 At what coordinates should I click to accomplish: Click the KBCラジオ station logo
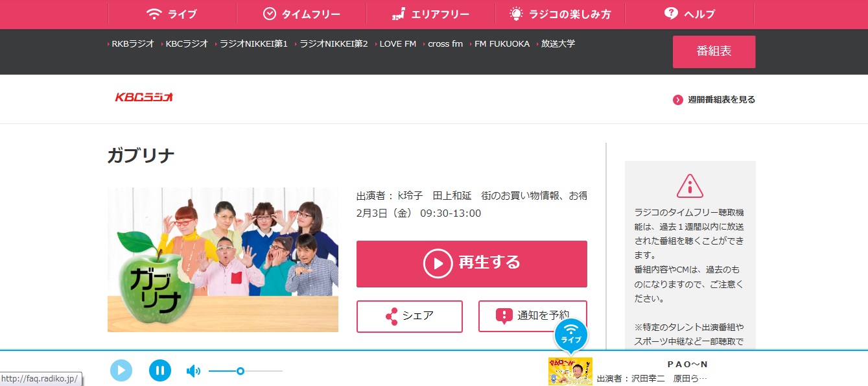(144, 97)
